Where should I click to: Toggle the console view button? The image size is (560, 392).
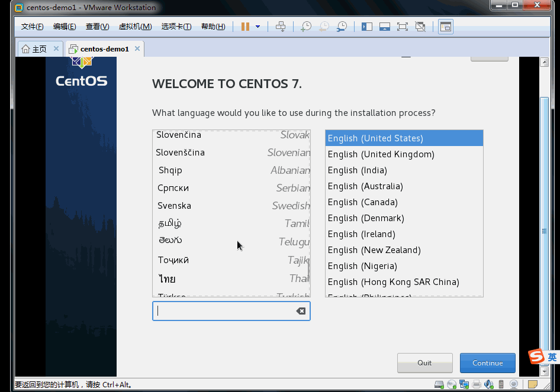click(446, 27)
